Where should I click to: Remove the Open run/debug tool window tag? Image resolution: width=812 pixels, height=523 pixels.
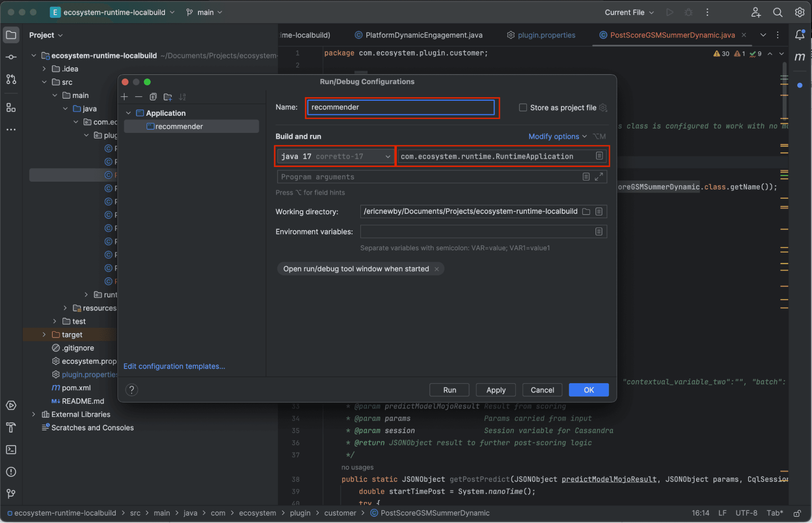(437, 269)
